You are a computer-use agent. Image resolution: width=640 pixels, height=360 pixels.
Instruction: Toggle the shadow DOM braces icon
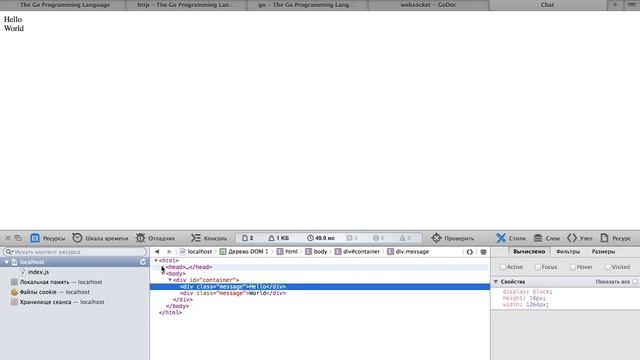coord(470,252)
